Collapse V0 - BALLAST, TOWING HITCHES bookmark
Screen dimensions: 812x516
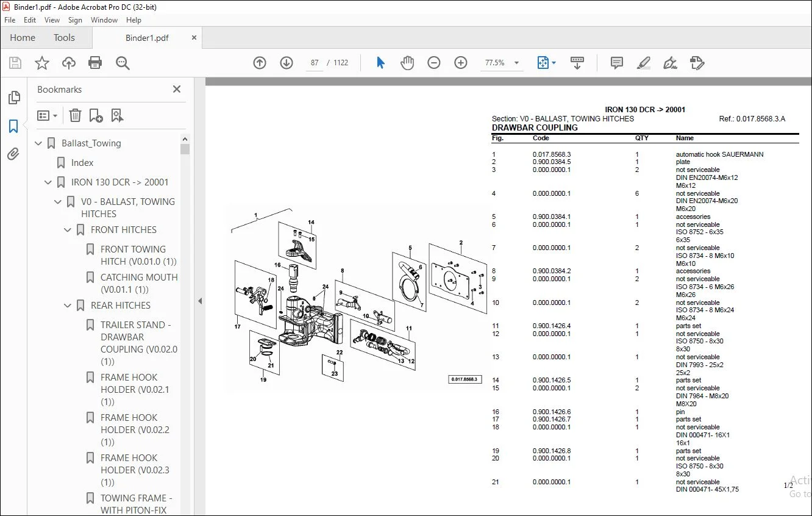(59, 202)
